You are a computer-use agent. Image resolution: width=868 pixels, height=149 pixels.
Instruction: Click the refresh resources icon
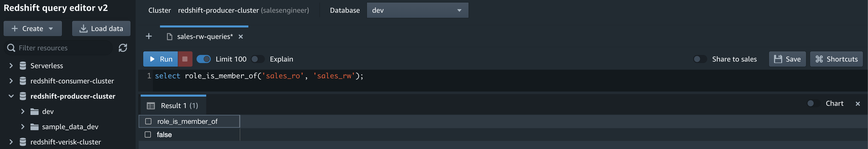coord(123,48)
